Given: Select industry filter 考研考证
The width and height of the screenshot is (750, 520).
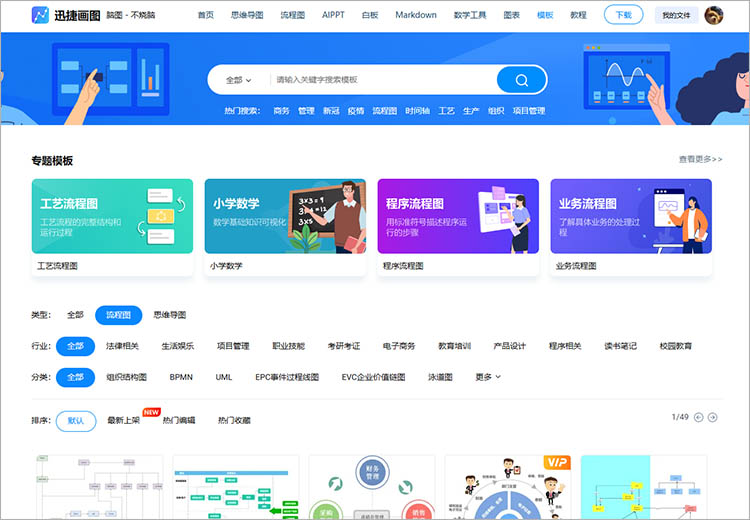Looking at the screenshot, I should (x=344, y=346).
